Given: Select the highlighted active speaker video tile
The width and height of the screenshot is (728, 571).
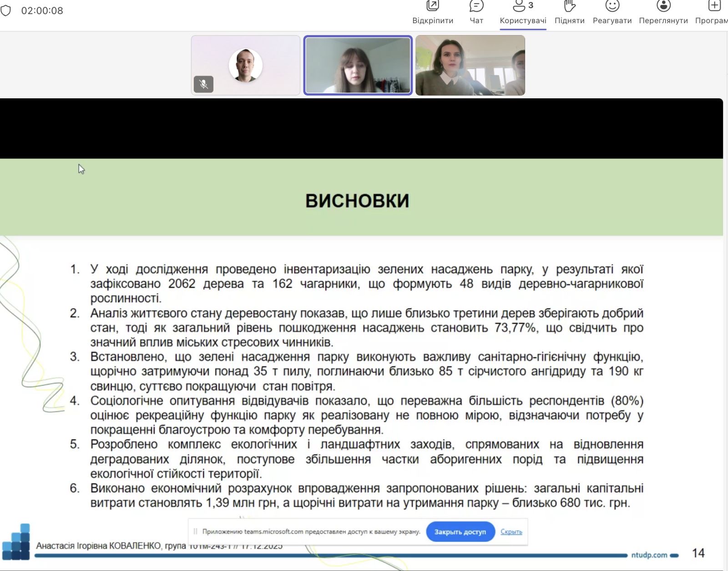Looking at the screenshot, I should (358, 65).
